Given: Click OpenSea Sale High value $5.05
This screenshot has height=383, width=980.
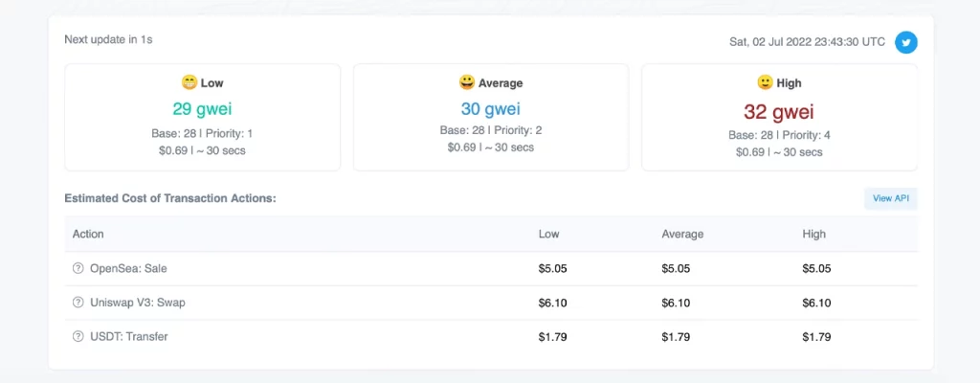Looking at the screenshot, I should pos(816,269).
